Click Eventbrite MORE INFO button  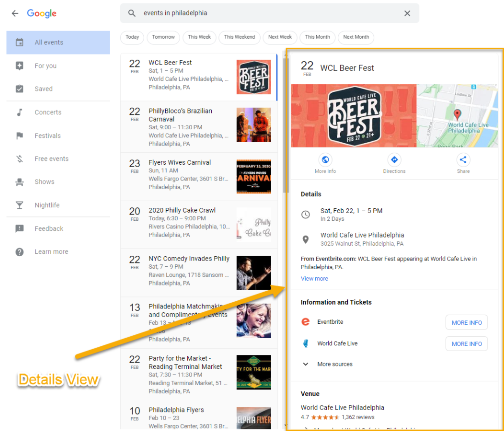tap(466, 322)
